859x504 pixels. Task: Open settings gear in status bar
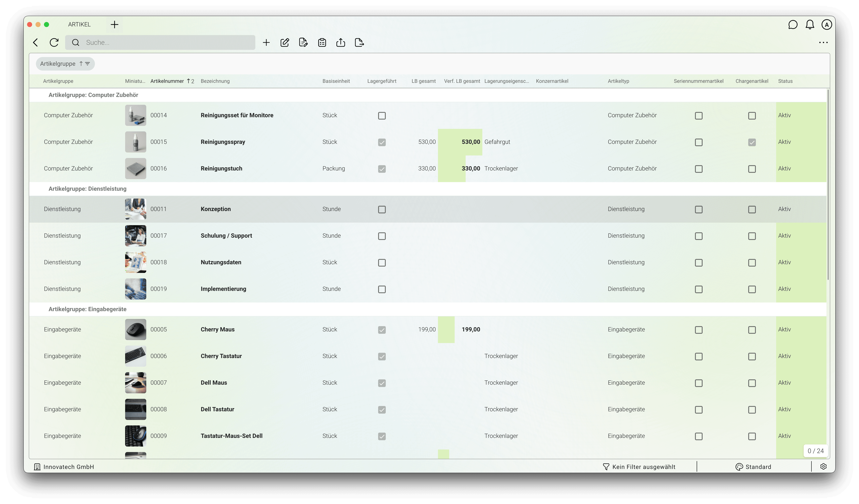(x=823, y=467)
